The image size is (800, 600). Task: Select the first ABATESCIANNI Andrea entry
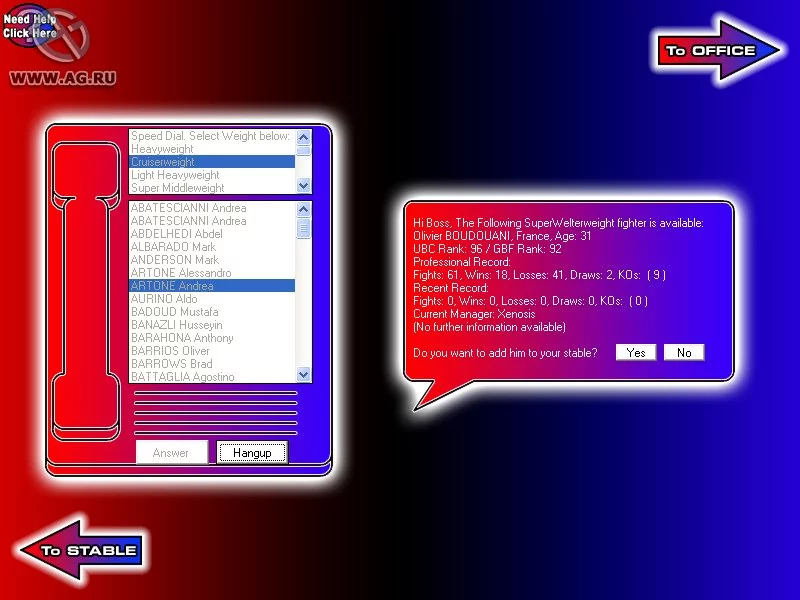pyautogui.click(x=212, y=208)
